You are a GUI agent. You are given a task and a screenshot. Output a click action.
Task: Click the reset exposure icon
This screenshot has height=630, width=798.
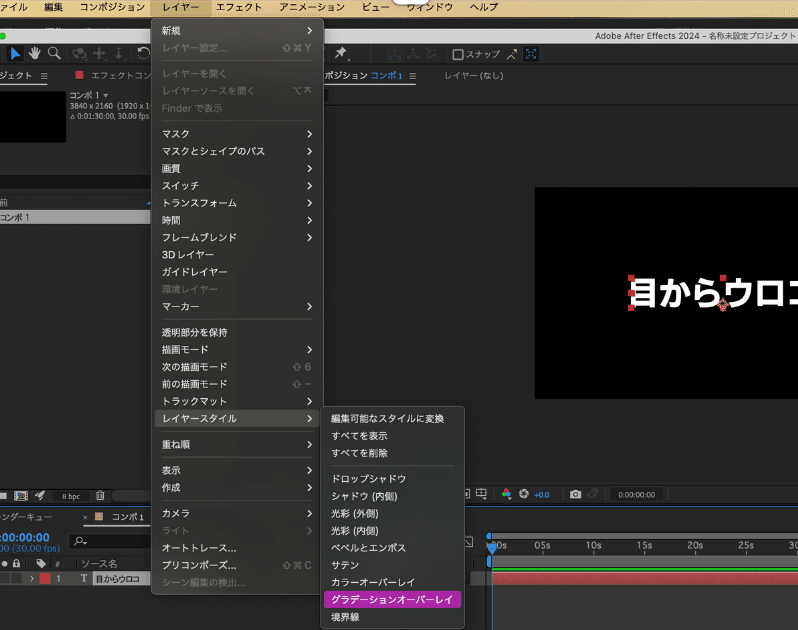(x=524, y=494)
